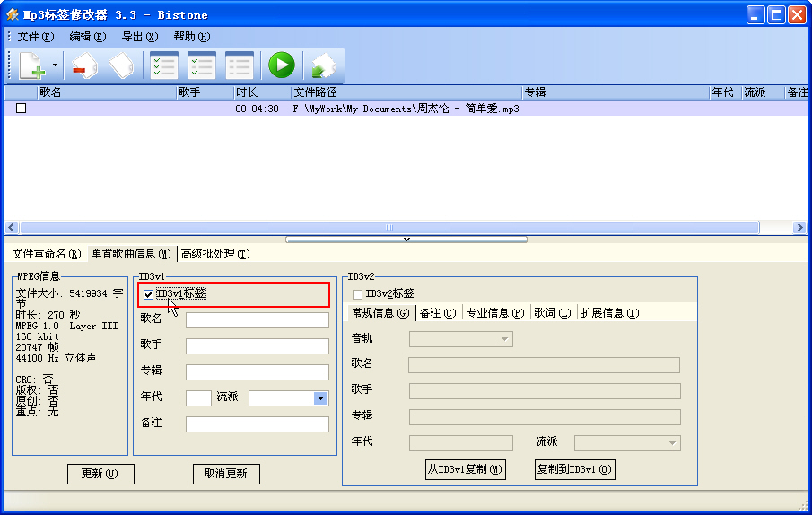This screenshot has height=515, width=812.
Task: Click the invert-selection checklist icon
Action: [x=201, y=65]
